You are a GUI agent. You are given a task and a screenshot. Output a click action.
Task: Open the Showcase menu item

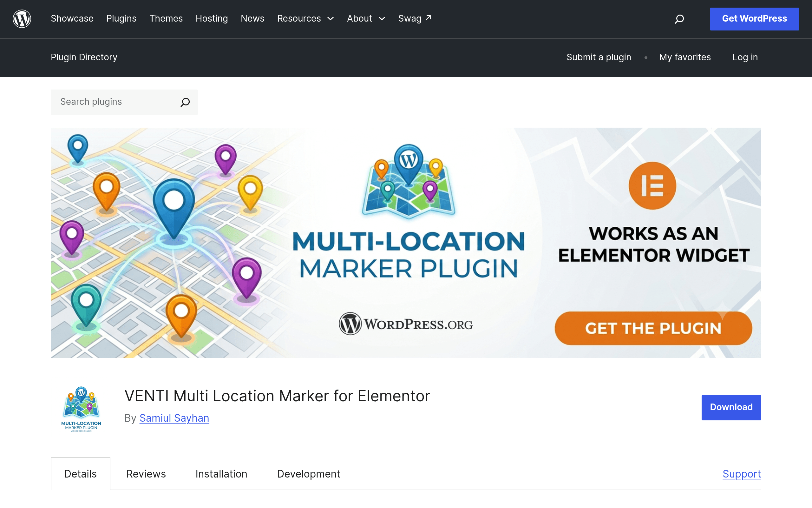(72, 18)
